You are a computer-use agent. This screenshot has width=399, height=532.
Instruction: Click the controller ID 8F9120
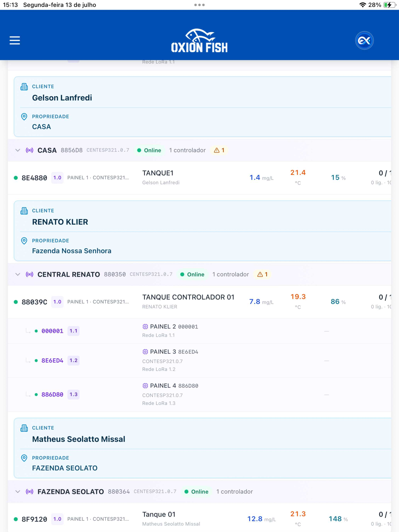[34, 519]
